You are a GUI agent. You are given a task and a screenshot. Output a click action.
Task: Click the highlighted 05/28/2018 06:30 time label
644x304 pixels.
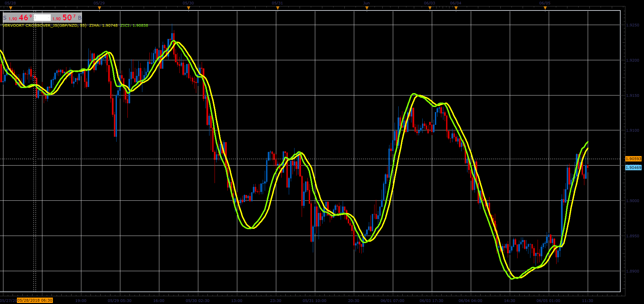pyautogui.click(x=35, y=300)
